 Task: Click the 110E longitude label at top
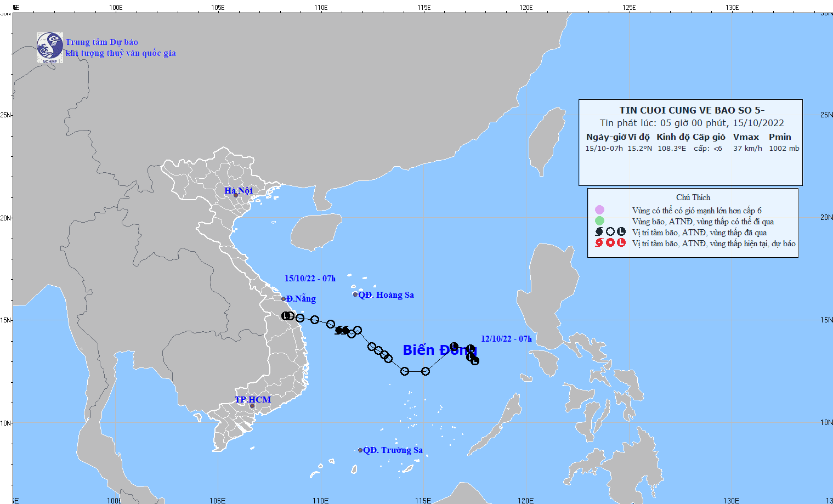pos(321,8)
